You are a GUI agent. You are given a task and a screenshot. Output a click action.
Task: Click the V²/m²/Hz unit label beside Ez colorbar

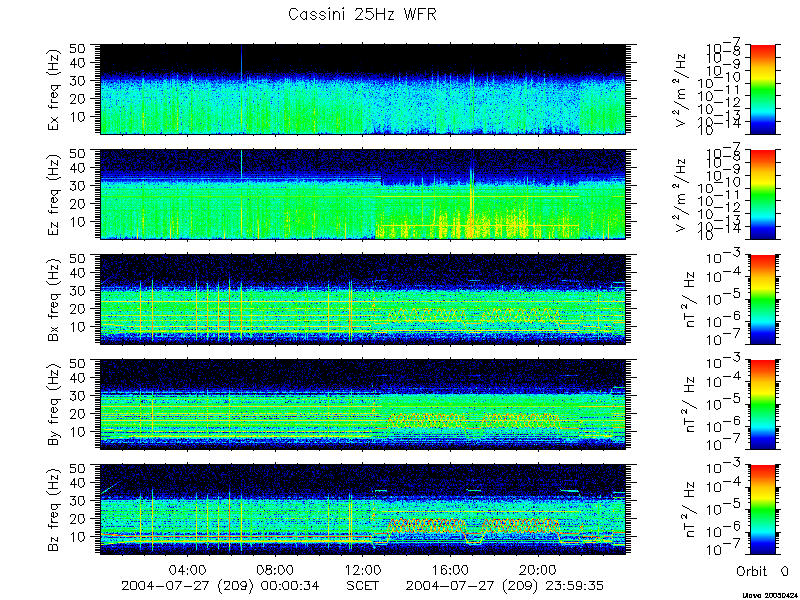(x=681, y=194)
